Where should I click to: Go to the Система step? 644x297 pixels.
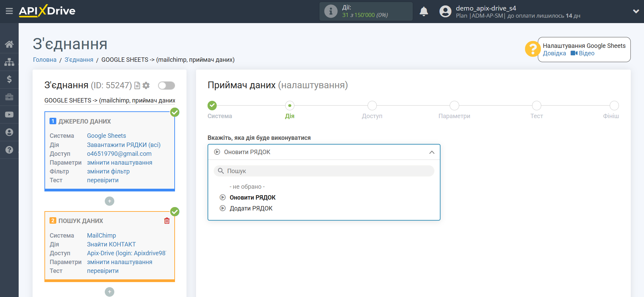(x=212, y=106)
